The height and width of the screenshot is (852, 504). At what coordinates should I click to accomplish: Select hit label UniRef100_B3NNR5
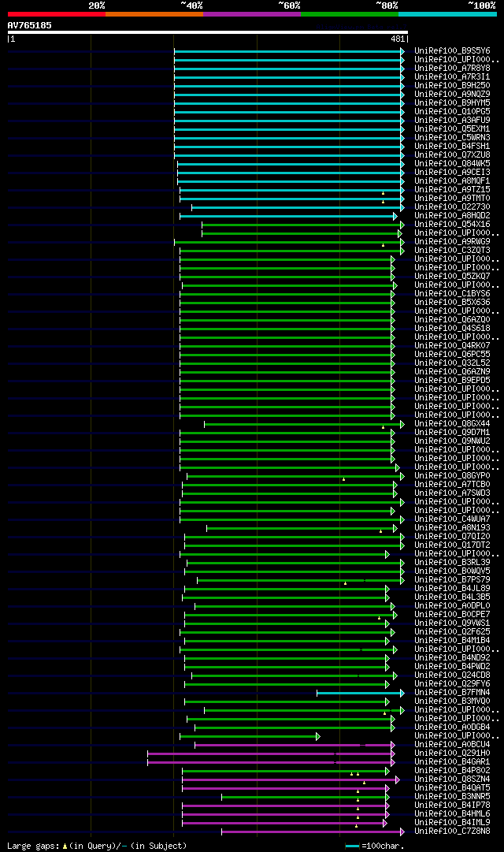[x=452, y=797]
